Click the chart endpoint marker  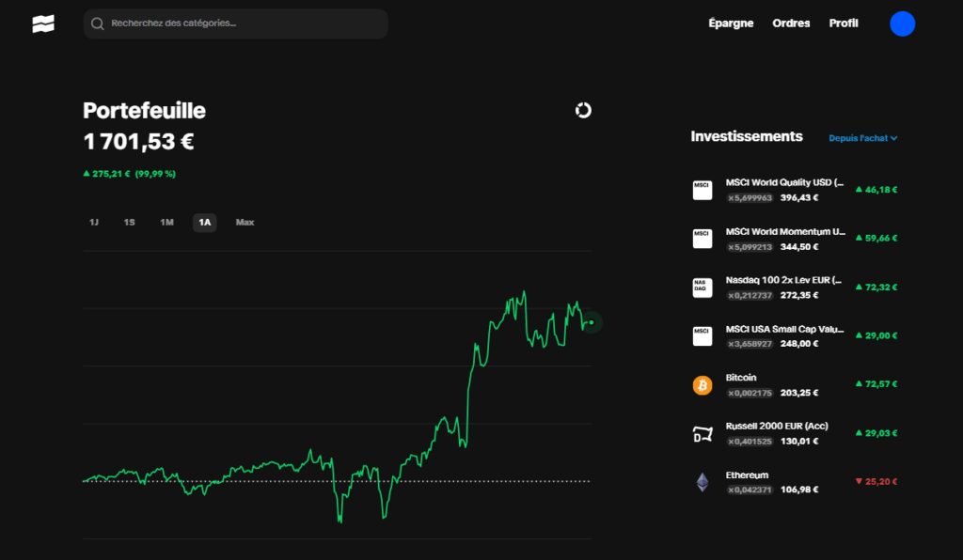click(x=593, y=322)
